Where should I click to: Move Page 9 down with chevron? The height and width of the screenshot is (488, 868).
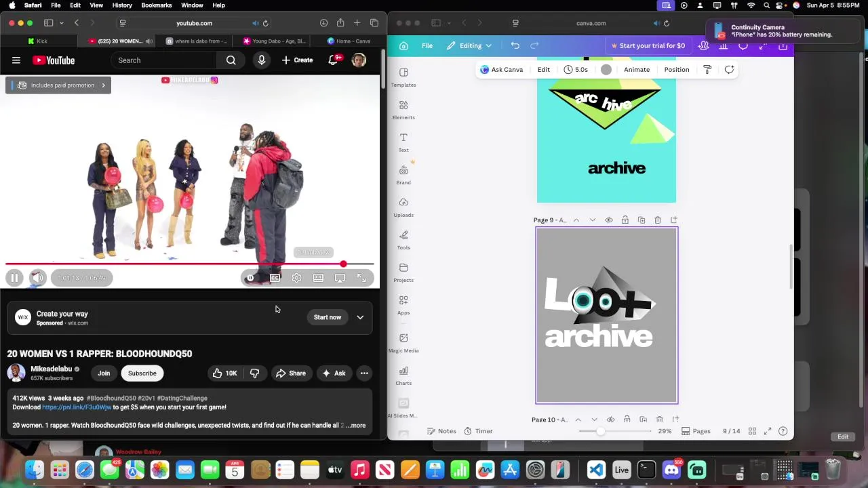pos(593,220)
